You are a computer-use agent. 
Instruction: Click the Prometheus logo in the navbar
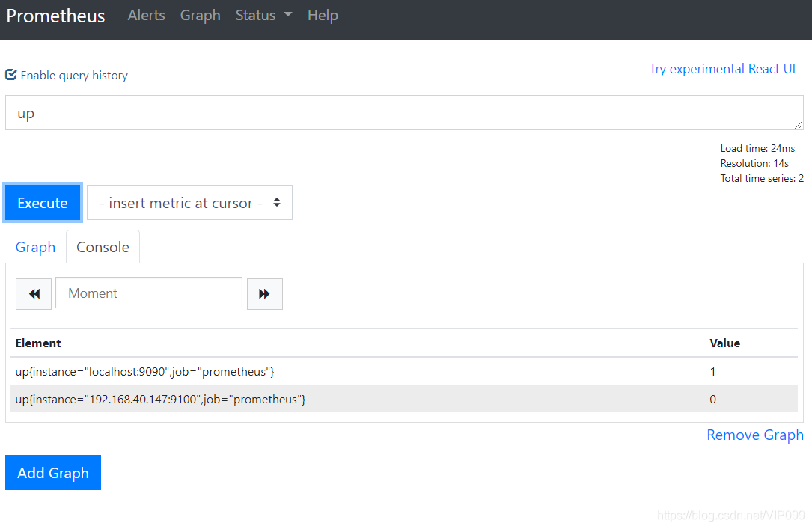click(55, 16)
